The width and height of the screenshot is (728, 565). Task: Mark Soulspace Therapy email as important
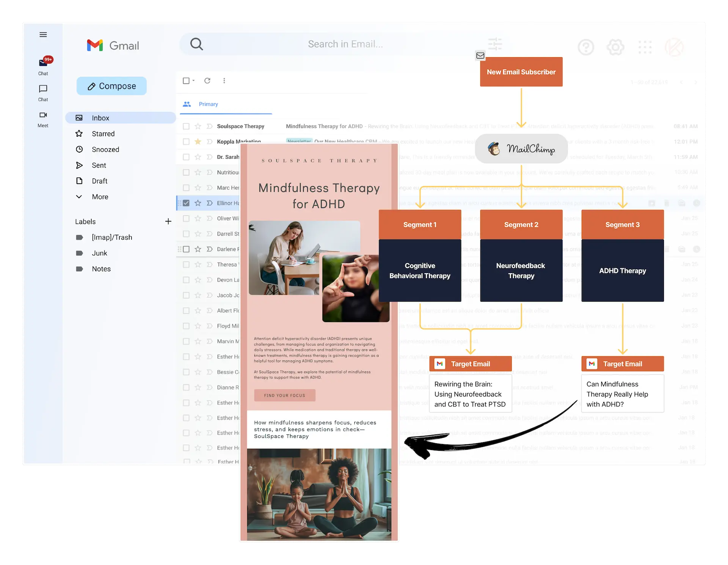pyautogui.click(x=210, y=126)
